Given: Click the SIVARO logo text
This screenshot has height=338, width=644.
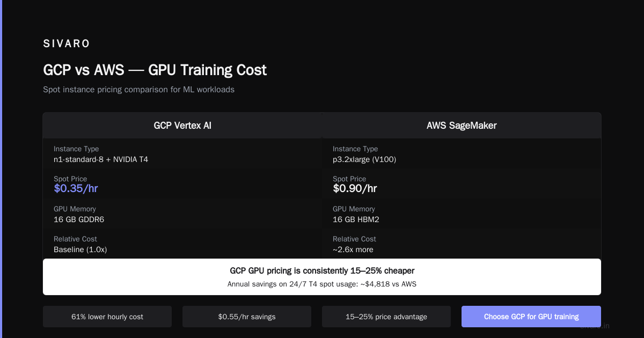Looking at the screenshot, I should 67,44.
